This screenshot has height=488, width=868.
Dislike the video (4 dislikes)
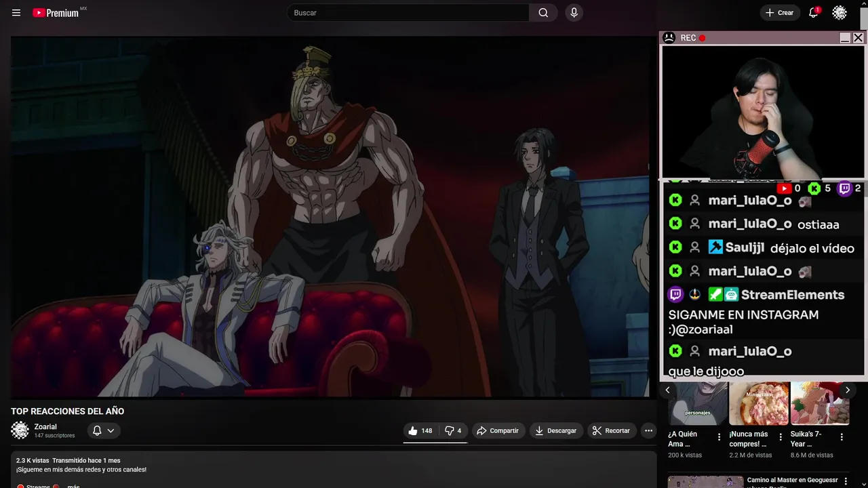coord(453,430)
